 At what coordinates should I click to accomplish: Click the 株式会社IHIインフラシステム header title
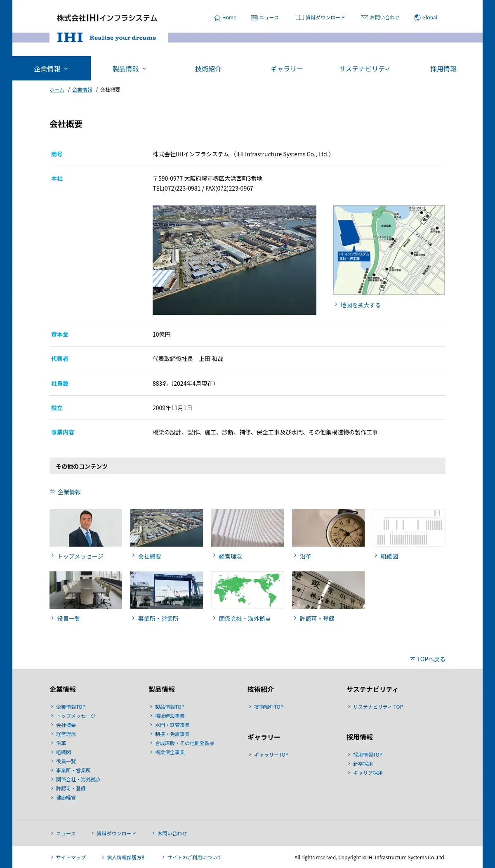click(x=107, y=18)
